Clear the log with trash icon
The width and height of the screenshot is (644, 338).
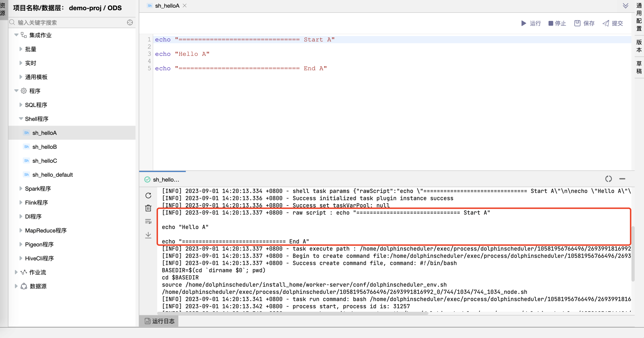click(148, 208)
